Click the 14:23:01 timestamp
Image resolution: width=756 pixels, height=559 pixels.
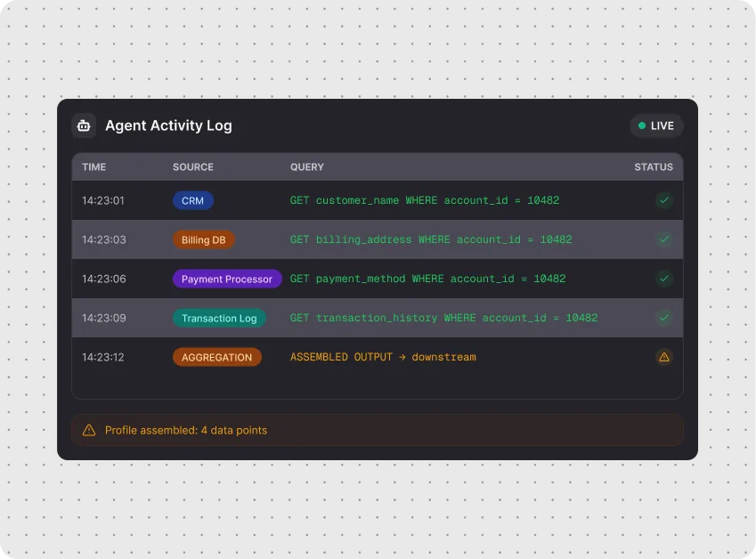[x=102, y=200]
